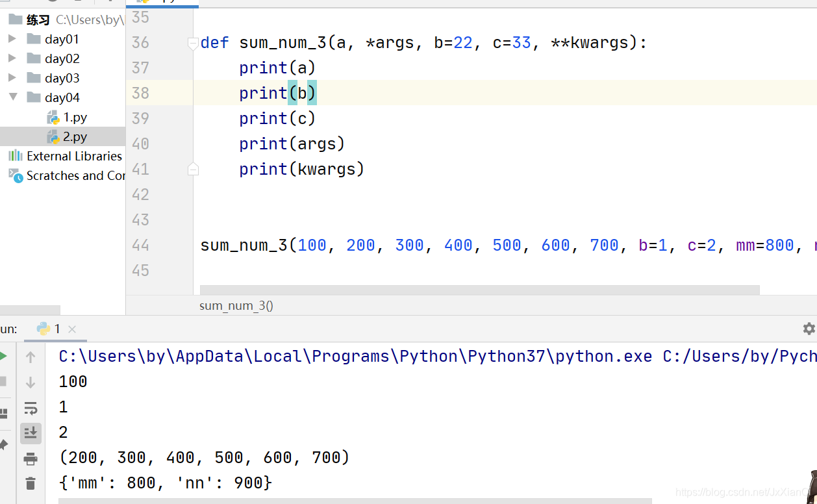Rerun the script with the green arrow

coord(3,357)
